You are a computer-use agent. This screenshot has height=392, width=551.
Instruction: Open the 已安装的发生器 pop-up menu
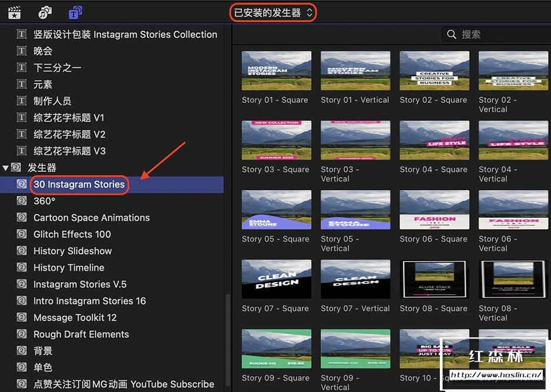[x=273, y=13]
